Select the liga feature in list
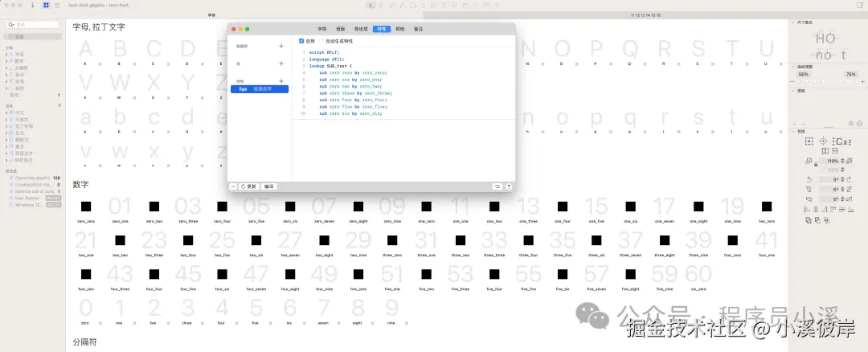The width and height of the screenshot is (868, 352). tap(260, 88)
